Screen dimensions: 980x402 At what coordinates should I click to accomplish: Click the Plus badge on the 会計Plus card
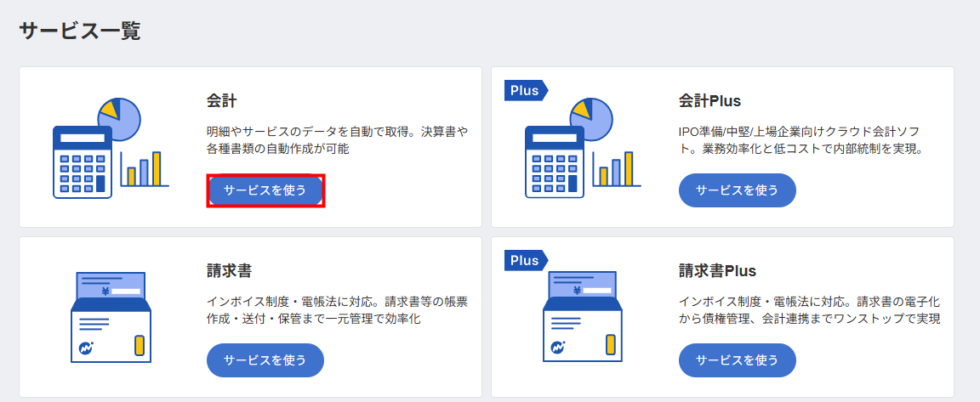(x=525, y=91)
